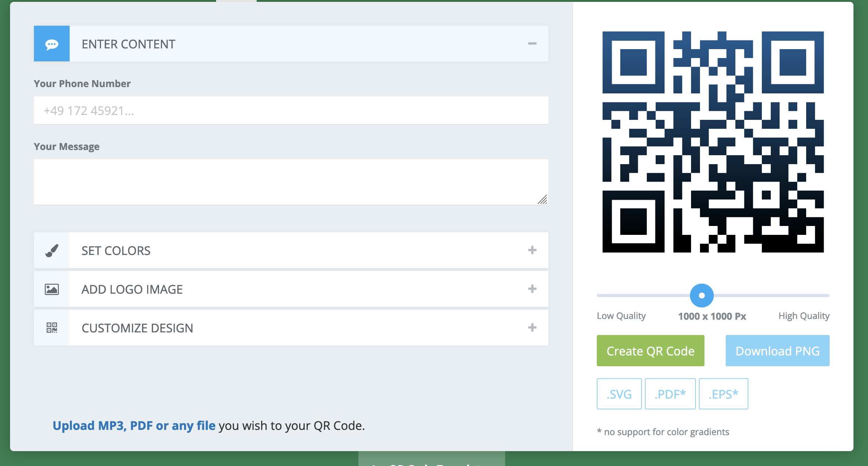Click the message box resize handle
The width and height of the screenshot is (868, 466).
542,200
